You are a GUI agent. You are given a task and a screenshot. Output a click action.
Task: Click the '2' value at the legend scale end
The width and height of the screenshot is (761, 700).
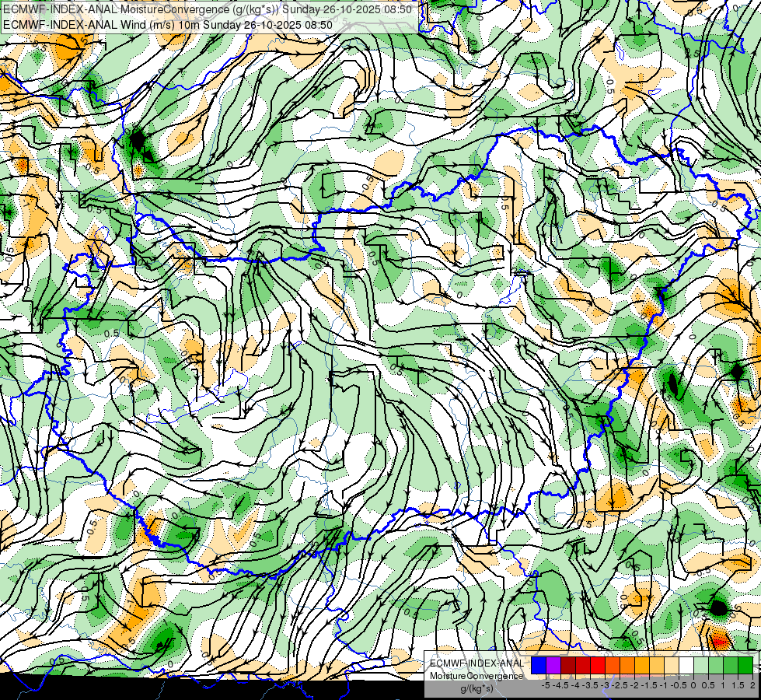752,685
